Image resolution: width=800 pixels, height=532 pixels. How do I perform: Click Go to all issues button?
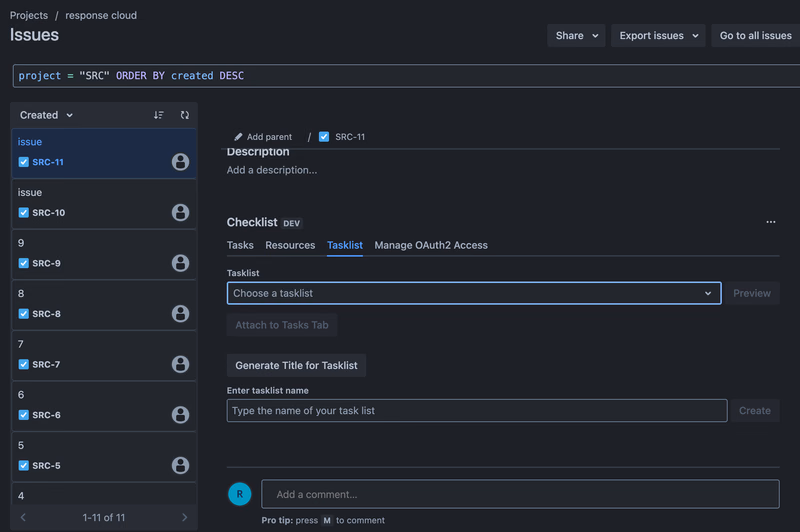(756, 36)
